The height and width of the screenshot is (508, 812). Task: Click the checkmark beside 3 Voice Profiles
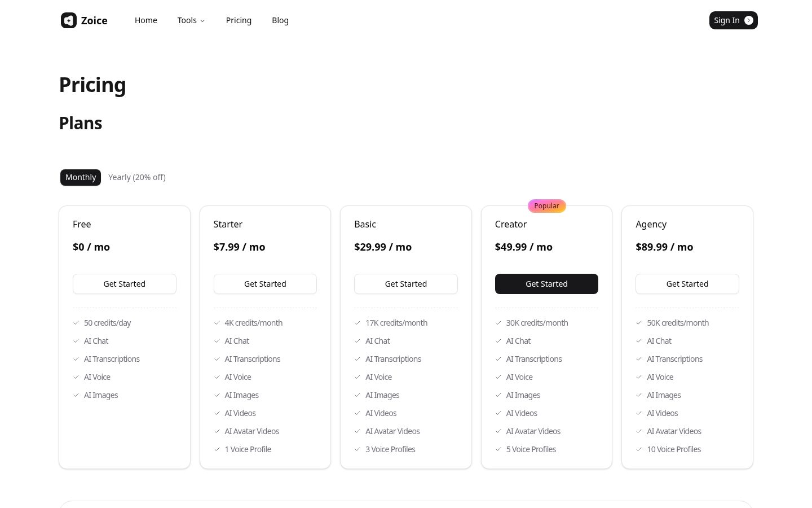(x=358, y=449)
